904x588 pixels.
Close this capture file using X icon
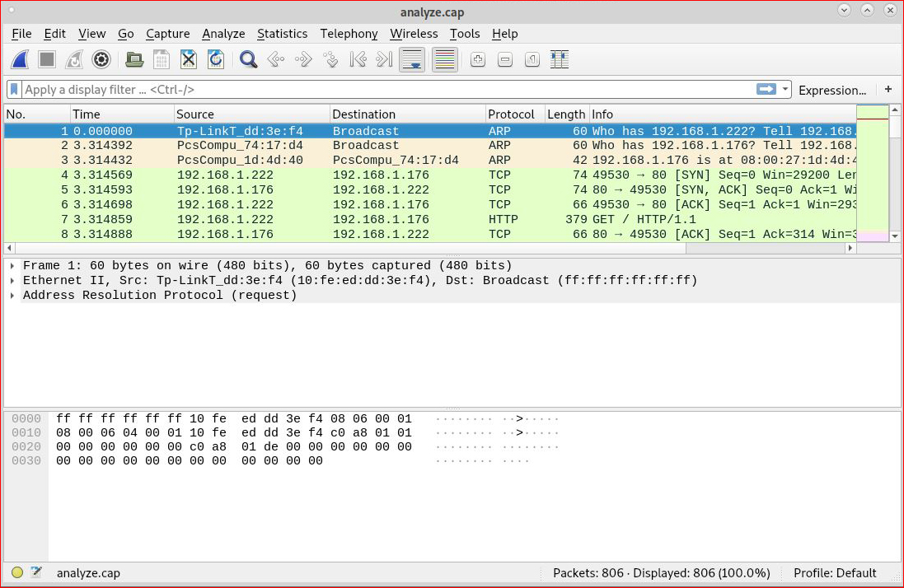[189, 59]
